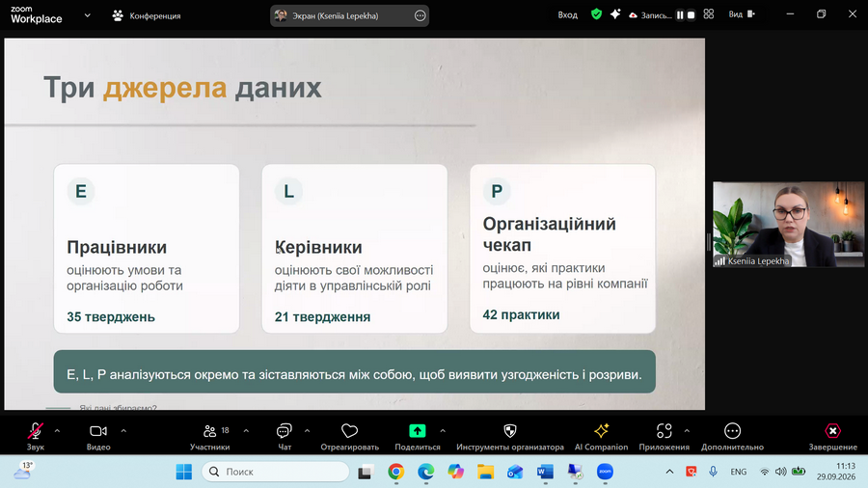The height and width of the screenshot is (488, 868).
Task: Open Outlook from the taskbar
Action: pyautogui.click(x=515, y=472)
